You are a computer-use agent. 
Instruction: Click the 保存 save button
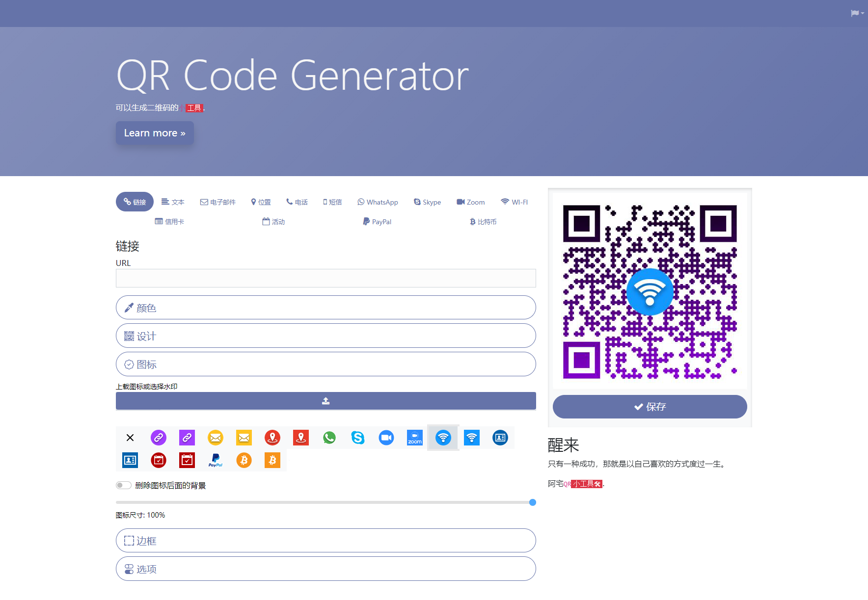coord(650,407)
